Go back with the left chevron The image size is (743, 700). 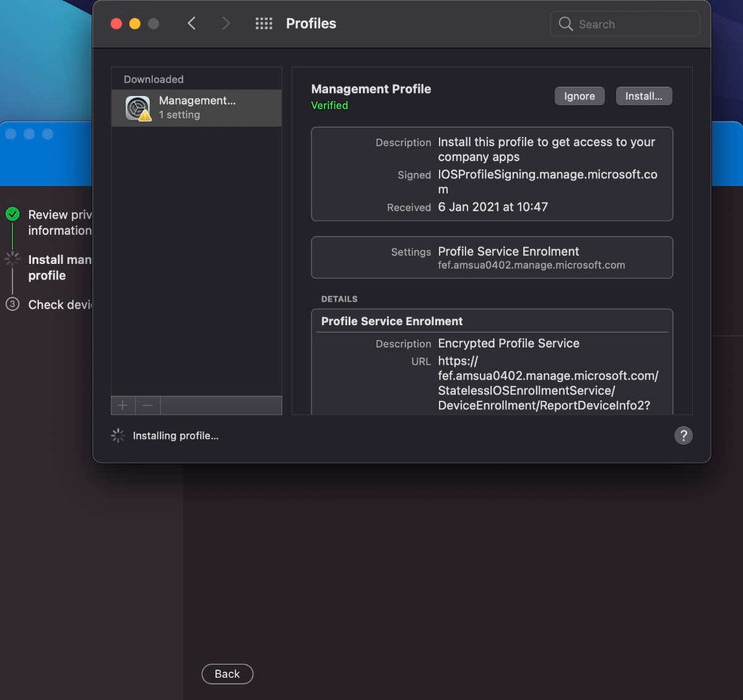[192, 24]
